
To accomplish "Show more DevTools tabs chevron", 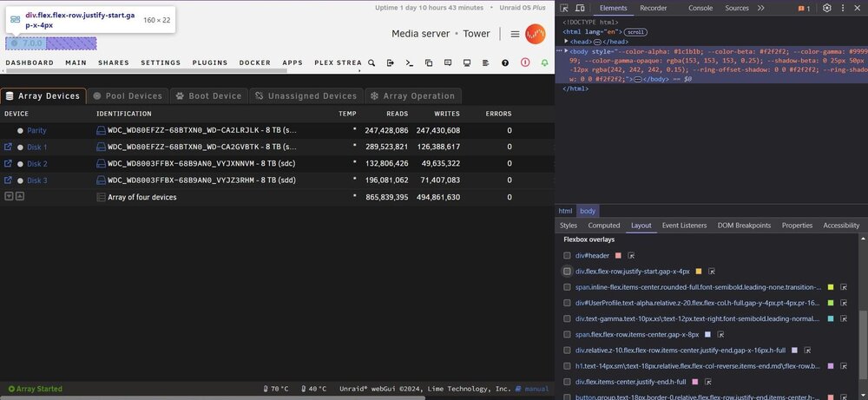I will pos(760,8).
